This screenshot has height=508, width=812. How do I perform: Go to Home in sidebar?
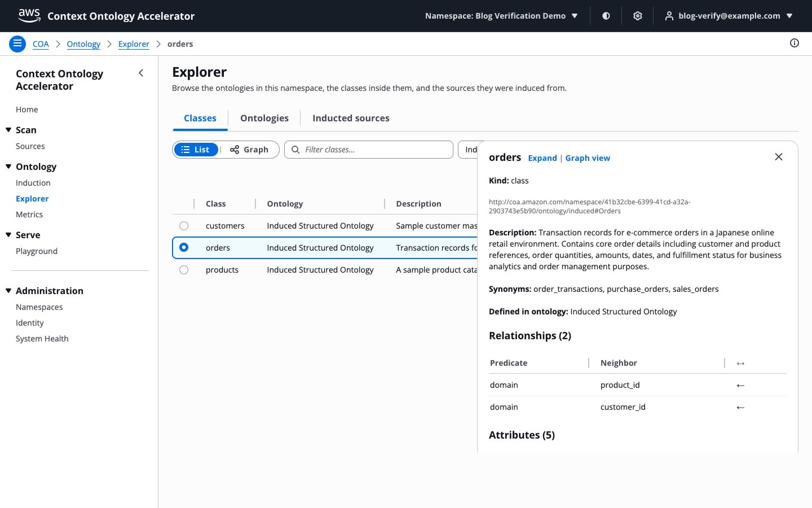(x=27, y=110)
